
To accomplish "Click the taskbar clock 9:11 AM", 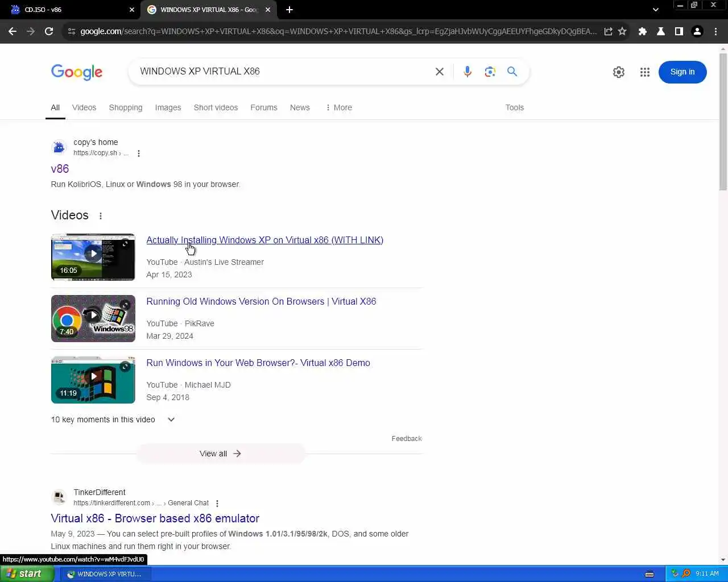I will (x=707, y=574).
